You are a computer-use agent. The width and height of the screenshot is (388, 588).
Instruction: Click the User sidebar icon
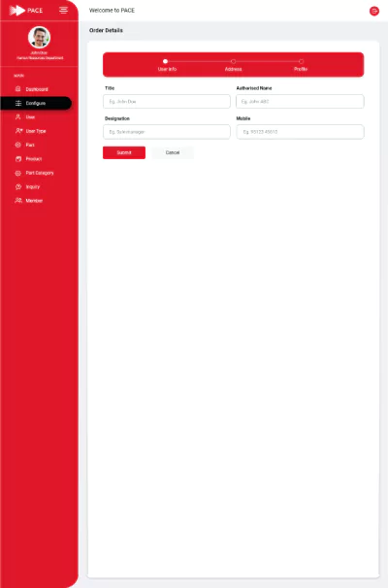(17, 117)
